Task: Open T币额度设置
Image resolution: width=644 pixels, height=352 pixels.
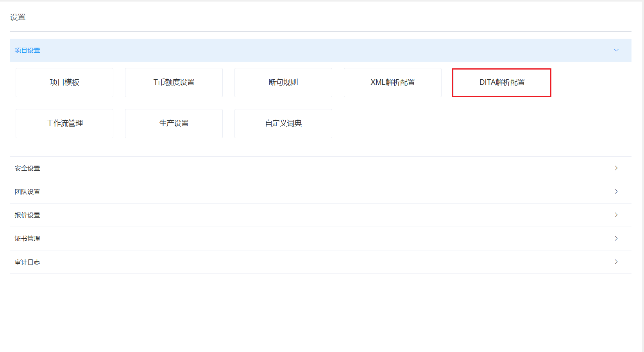Action: [x=174, y=82]
